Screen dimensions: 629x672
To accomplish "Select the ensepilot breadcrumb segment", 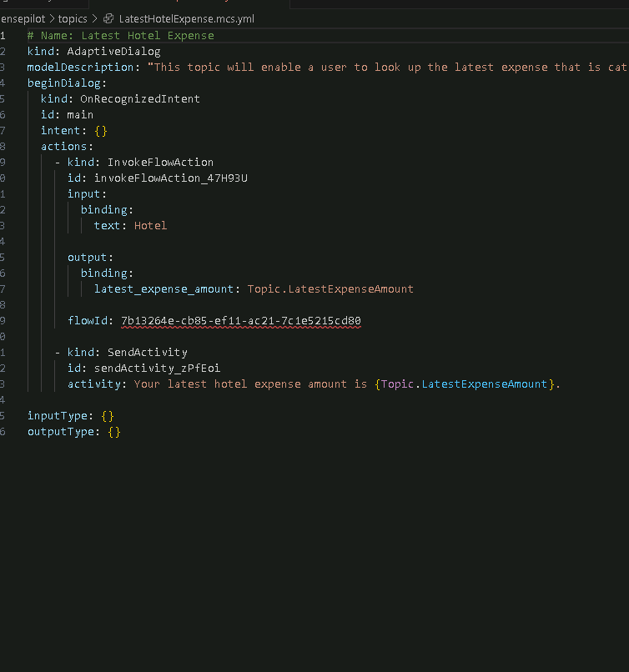I will coord(22,18).
